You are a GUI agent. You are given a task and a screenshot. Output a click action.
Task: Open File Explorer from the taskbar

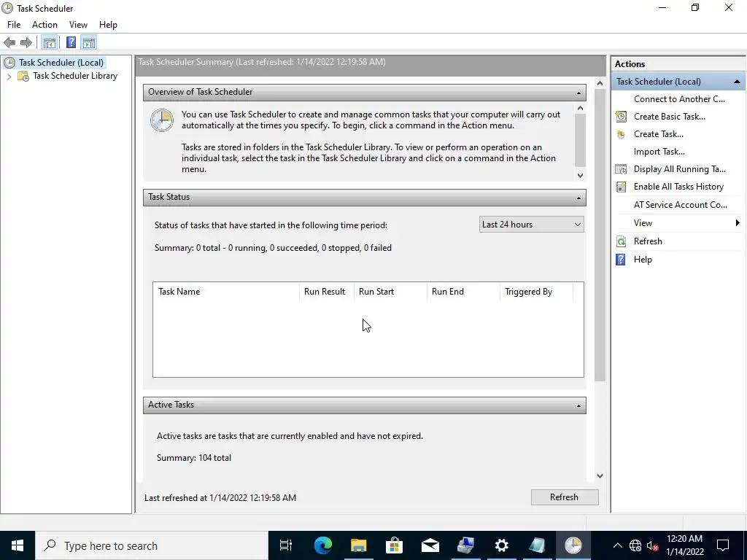coord(358,545)
